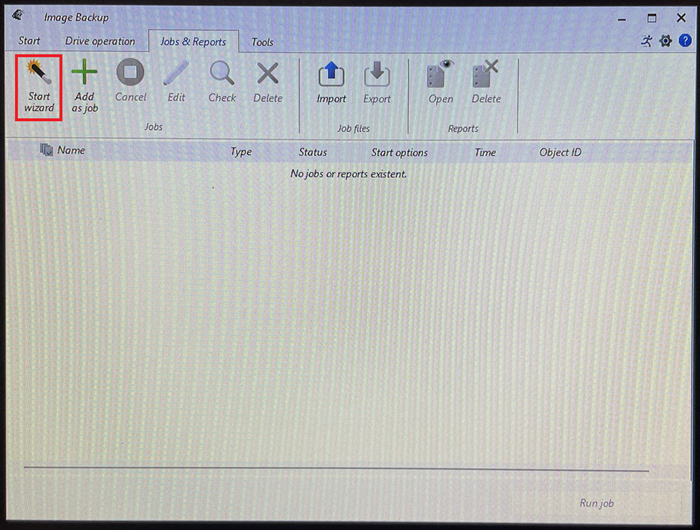Click the Delete job X icon

coord(267,75)
